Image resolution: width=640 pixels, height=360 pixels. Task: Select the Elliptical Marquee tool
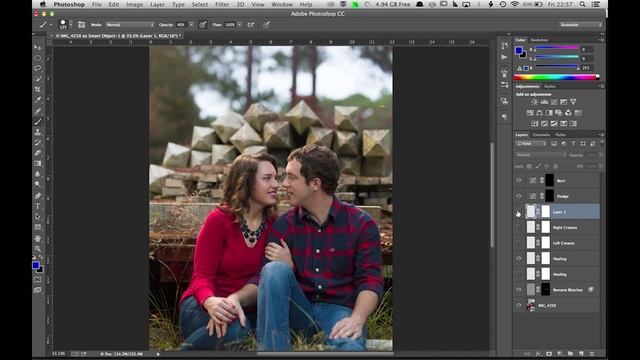click(38, 58)
